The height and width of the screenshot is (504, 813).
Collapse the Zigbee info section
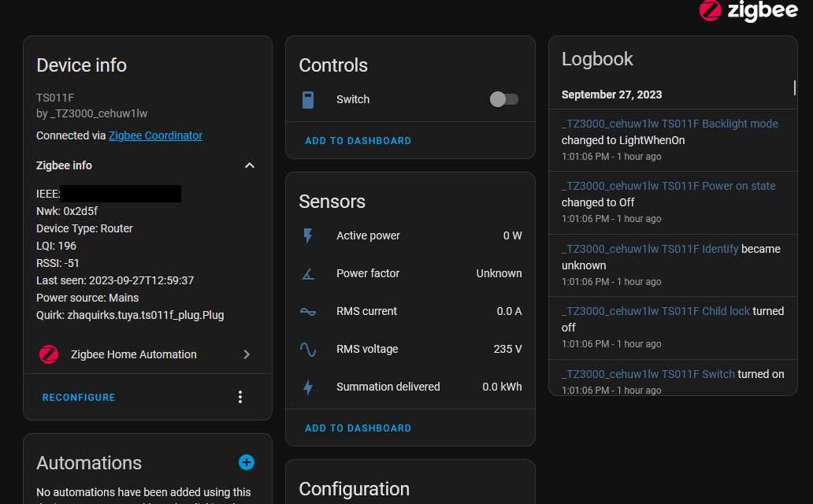coord(249,165)
